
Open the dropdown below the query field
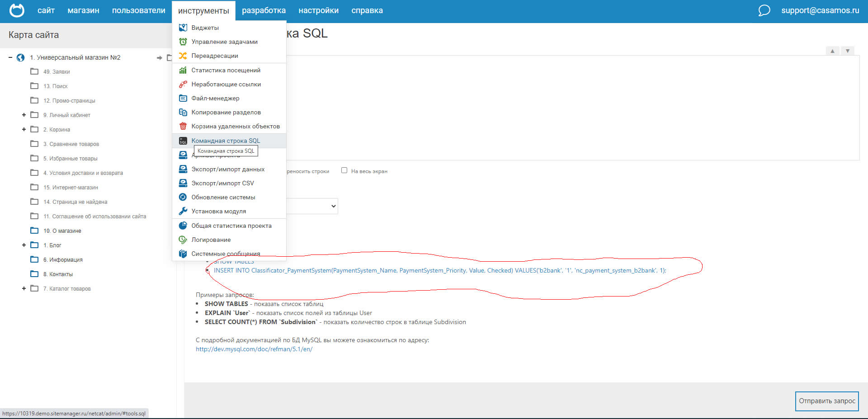click(312, 206)
